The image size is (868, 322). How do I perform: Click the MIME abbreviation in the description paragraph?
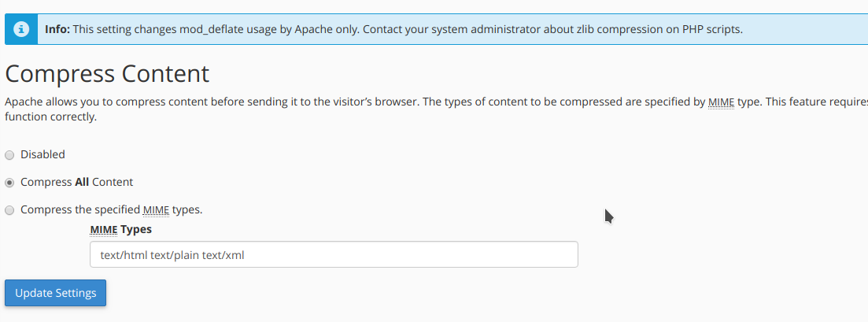point(721,102)
